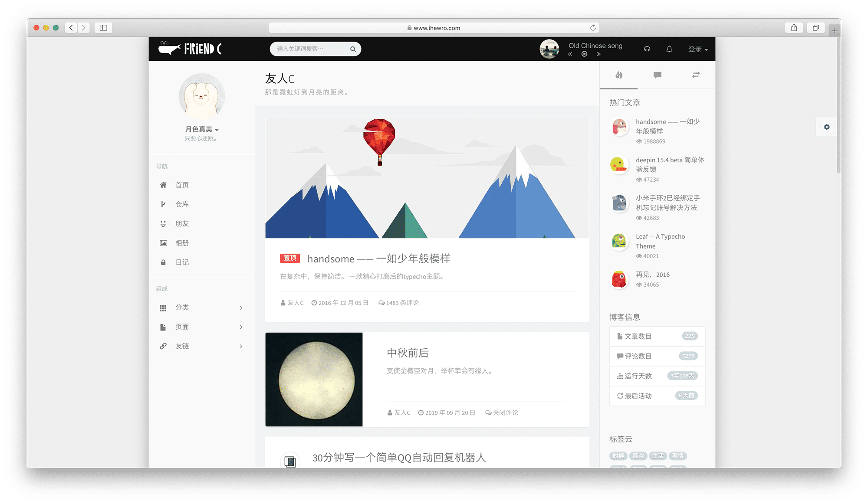868x504 pixels.
Task: Go back in browser history
Action: (71, 28)
